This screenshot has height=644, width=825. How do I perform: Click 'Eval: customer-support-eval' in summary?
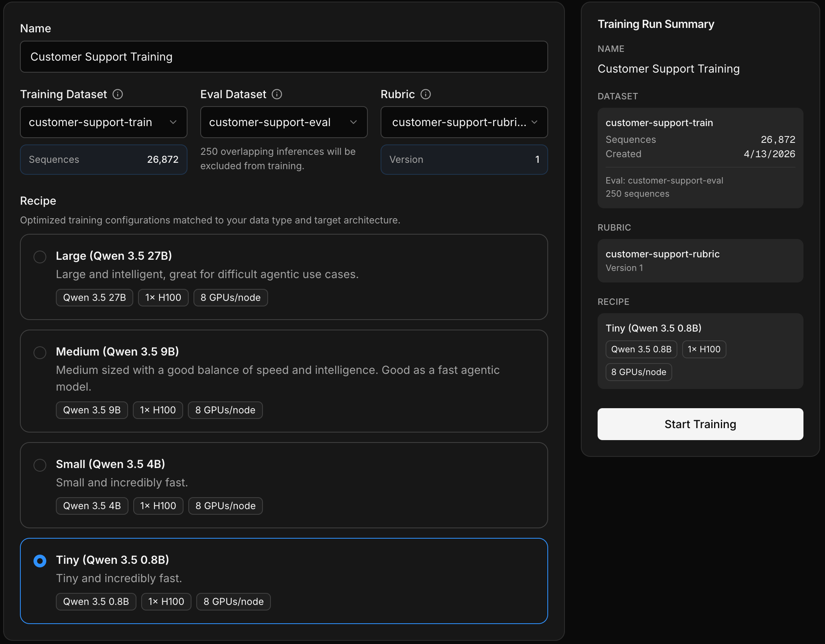tap(665, 180)
